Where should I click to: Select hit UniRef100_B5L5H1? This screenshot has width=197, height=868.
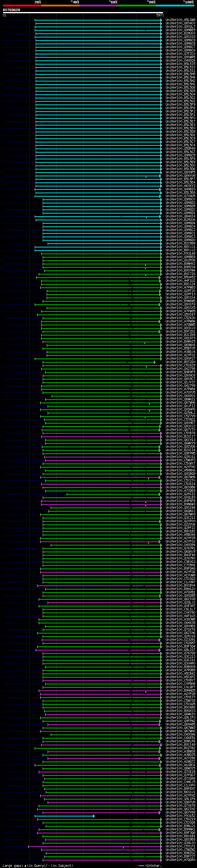pos(180,84)
